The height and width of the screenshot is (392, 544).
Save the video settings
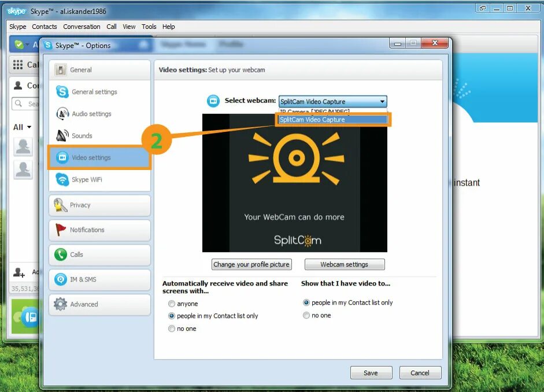pos(371,373)
